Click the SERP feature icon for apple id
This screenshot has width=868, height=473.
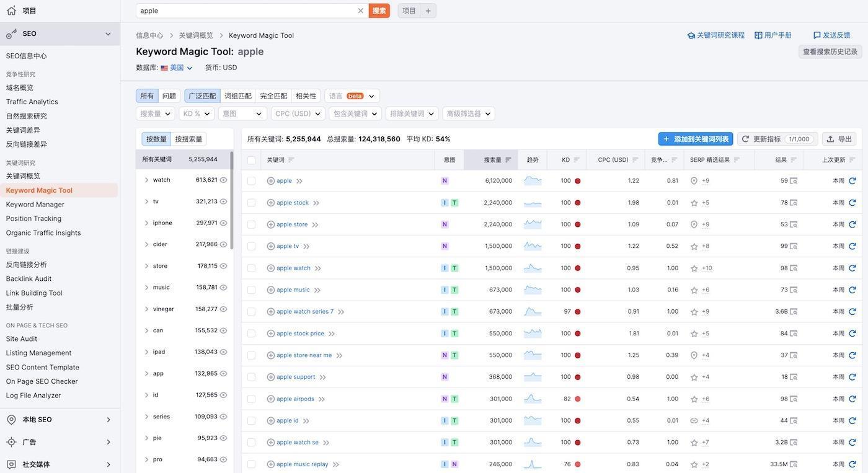(x=694, y=420)
